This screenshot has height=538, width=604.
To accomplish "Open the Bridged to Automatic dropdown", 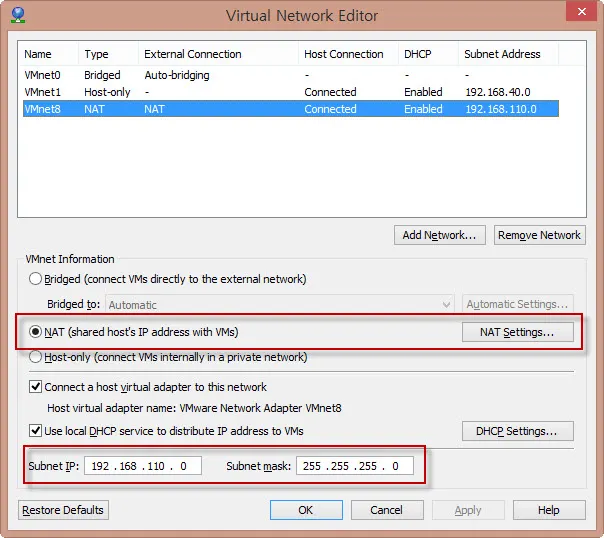I will click(280, 305).
